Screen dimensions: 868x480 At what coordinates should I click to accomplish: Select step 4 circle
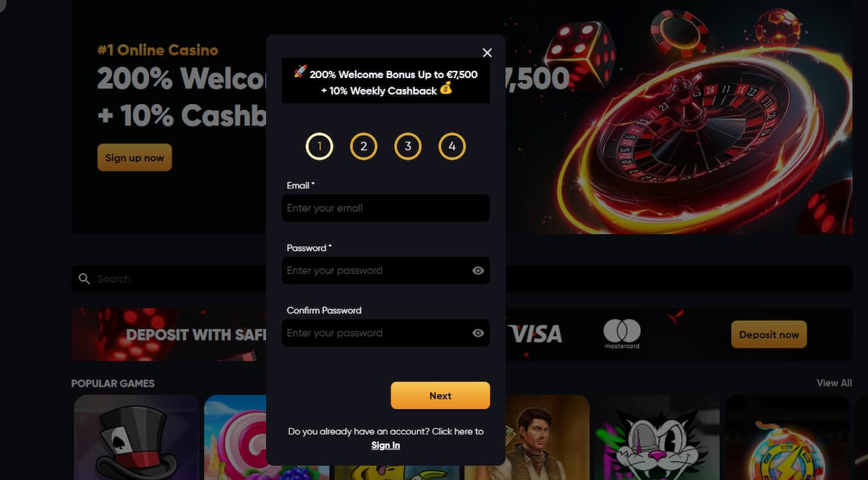(x=452, y=147)
